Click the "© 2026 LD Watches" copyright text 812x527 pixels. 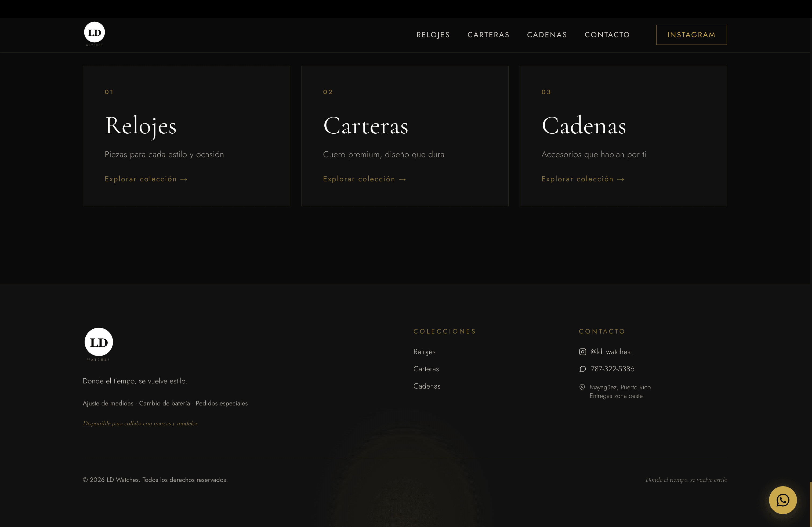click(x=155, y=480)
